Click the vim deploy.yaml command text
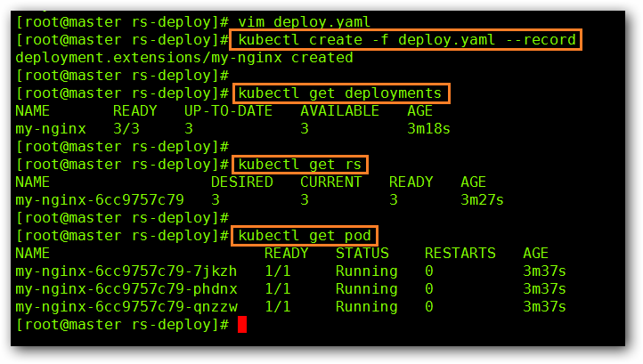The height and width of the screenshot is (364, 643). click(x=299, y=22)
